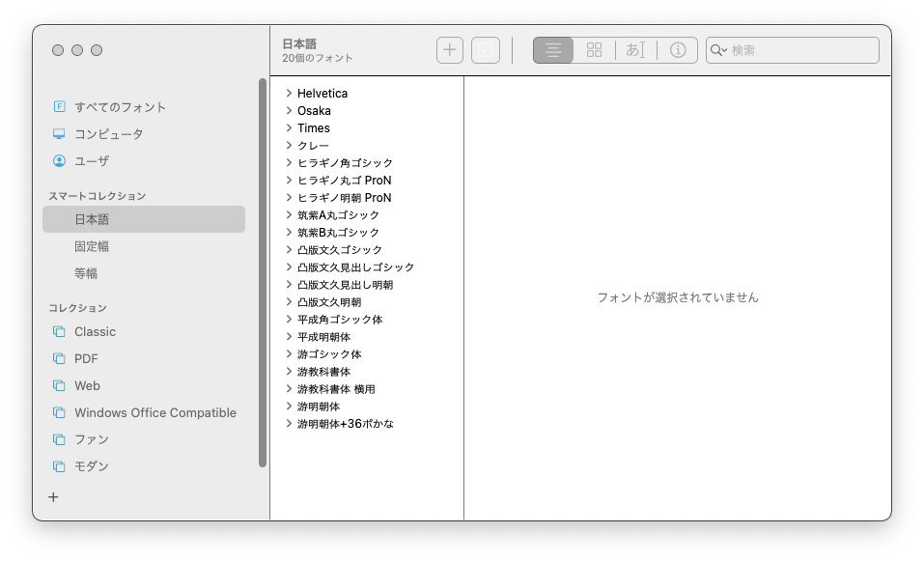Expand the Osaka font family
Viewport: 924px width, 561px height.
point(289,111)
